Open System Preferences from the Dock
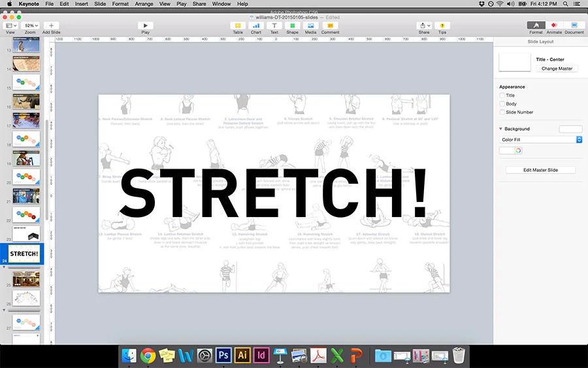 tap(204, 355)
